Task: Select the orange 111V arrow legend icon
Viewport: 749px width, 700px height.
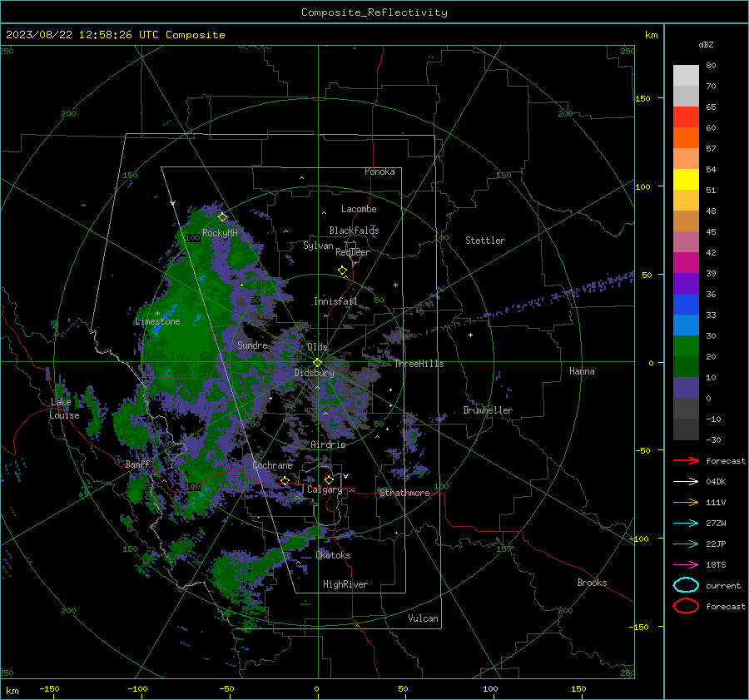Action: (x=686, y=502)
